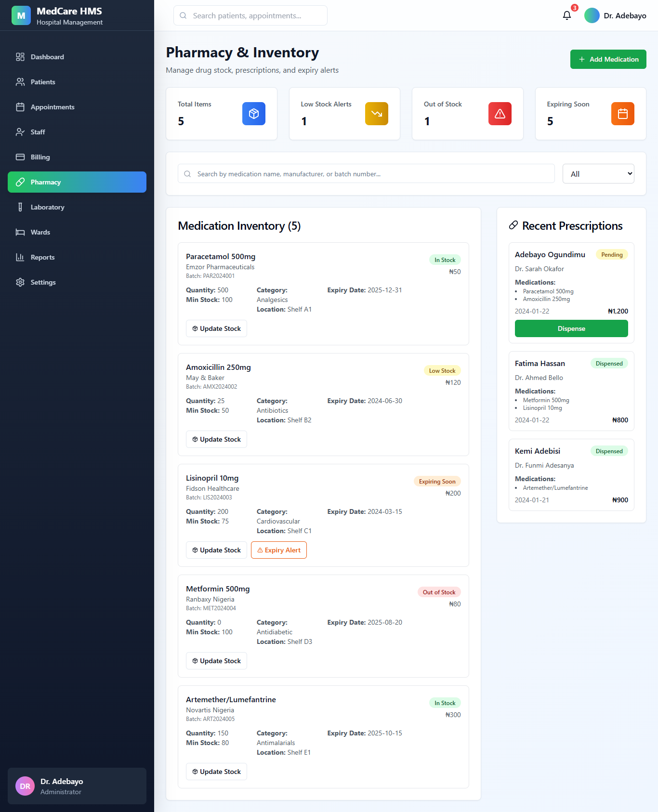658x812 pixels.
Task: Click the red Out of Stock warning icon
Action: [x=500, y=114]
